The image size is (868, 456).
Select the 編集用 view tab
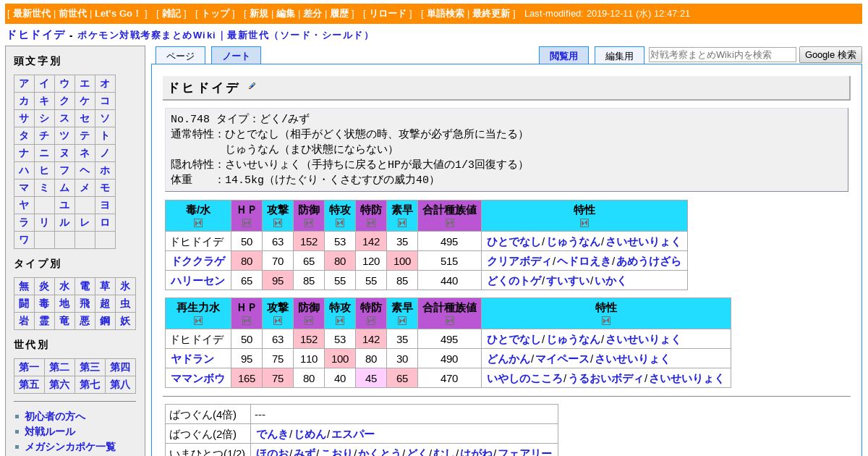[x=619, y=56]
